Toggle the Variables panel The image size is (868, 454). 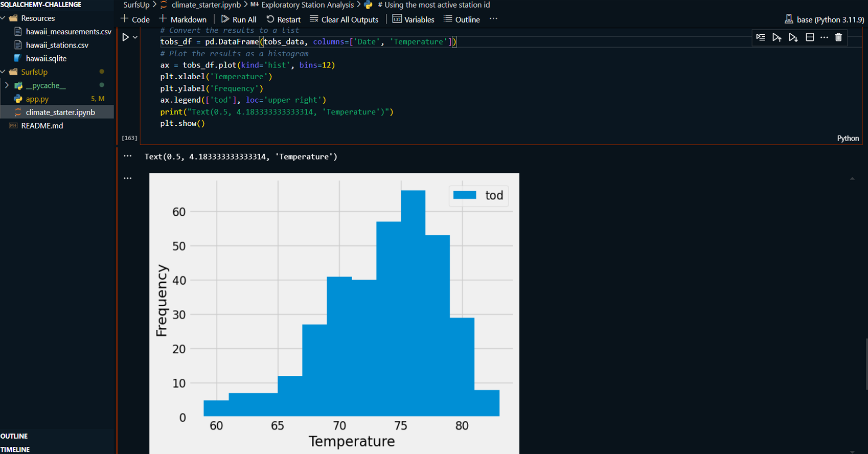pos(413,19)
